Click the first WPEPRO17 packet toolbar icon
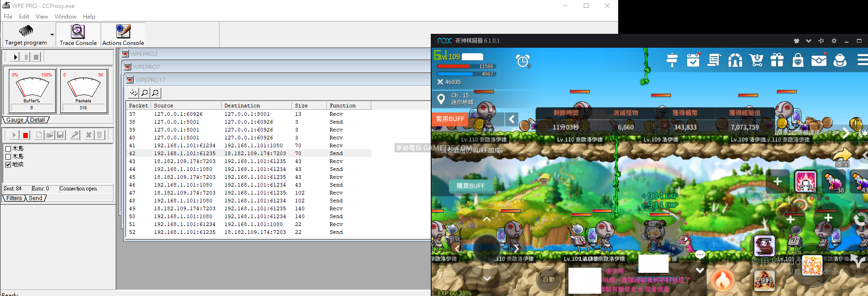Screen dimensions: 868x296 coord(134,93)
